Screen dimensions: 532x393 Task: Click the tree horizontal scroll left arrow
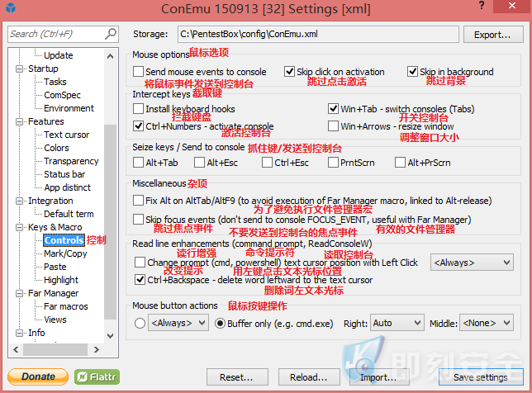[16, 349]
